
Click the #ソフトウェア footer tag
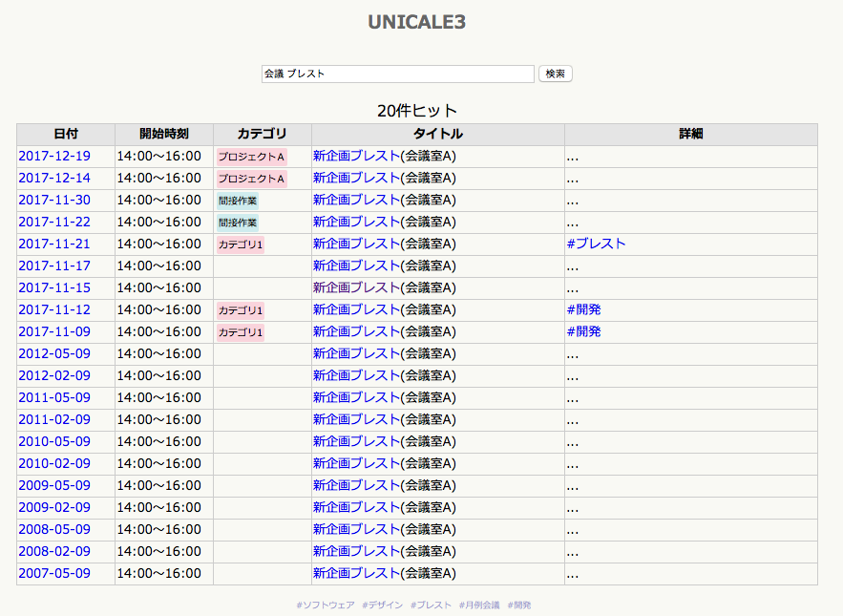coord(326,605)
